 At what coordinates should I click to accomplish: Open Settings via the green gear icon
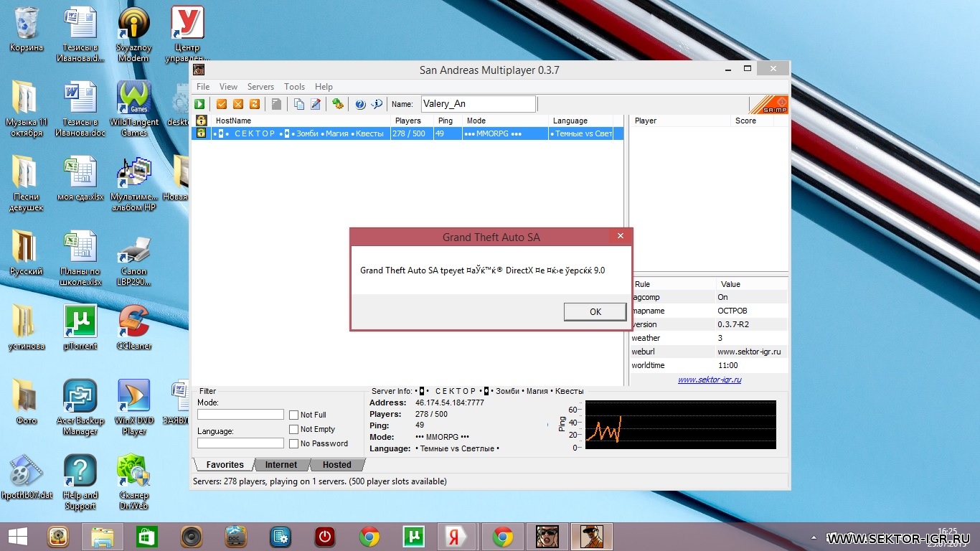[338, 104]
